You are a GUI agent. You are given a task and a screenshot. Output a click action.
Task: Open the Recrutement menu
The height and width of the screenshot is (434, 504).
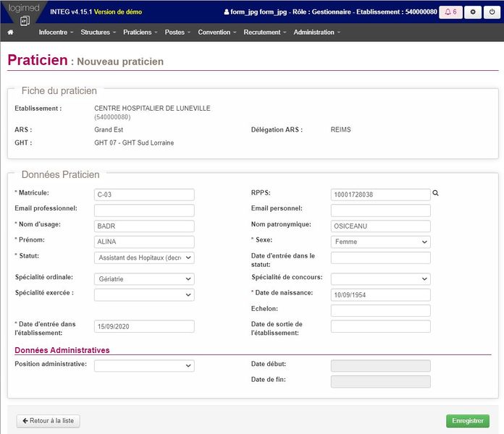[x=265, y=32]
